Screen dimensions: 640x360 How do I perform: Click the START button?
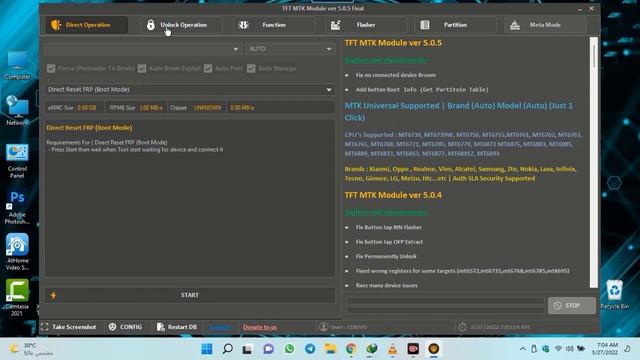pos(190,295)
